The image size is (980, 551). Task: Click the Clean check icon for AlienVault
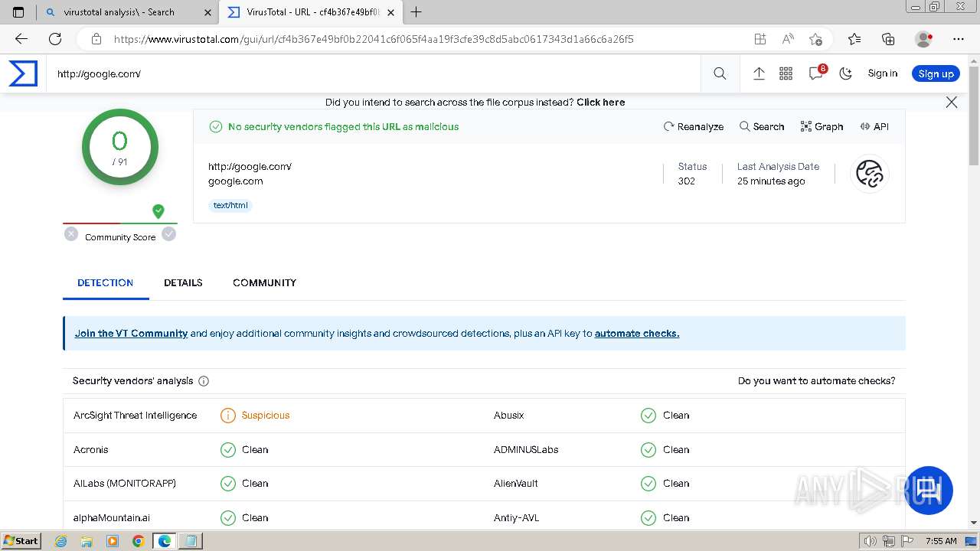click(x=648, y=484)
